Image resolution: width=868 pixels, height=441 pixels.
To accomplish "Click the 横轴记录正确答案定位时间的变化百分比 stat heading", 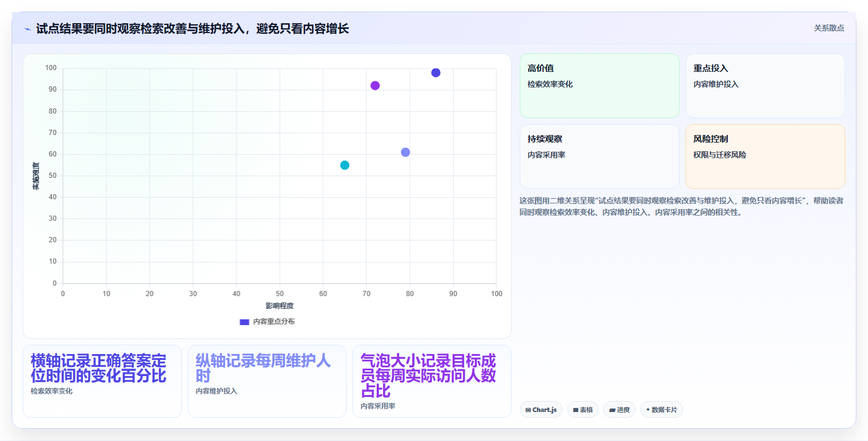I will click(x=99, y=369).
